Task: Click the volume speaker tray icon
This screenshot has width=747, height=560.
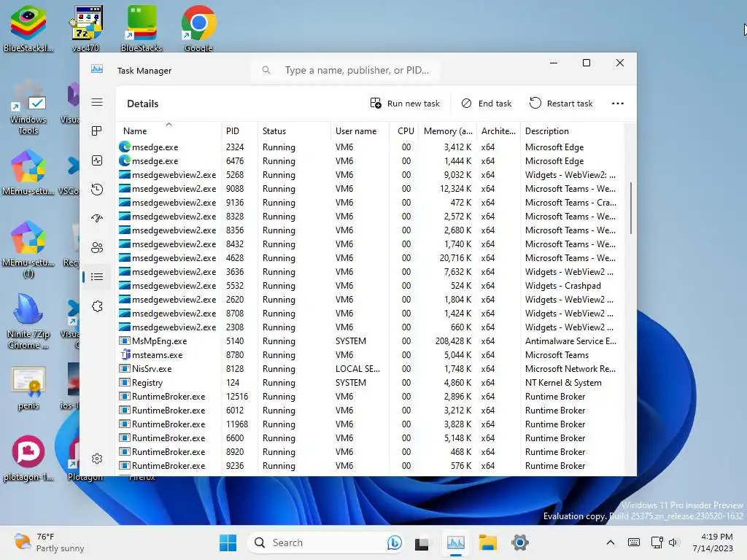Action: [673, 542]
